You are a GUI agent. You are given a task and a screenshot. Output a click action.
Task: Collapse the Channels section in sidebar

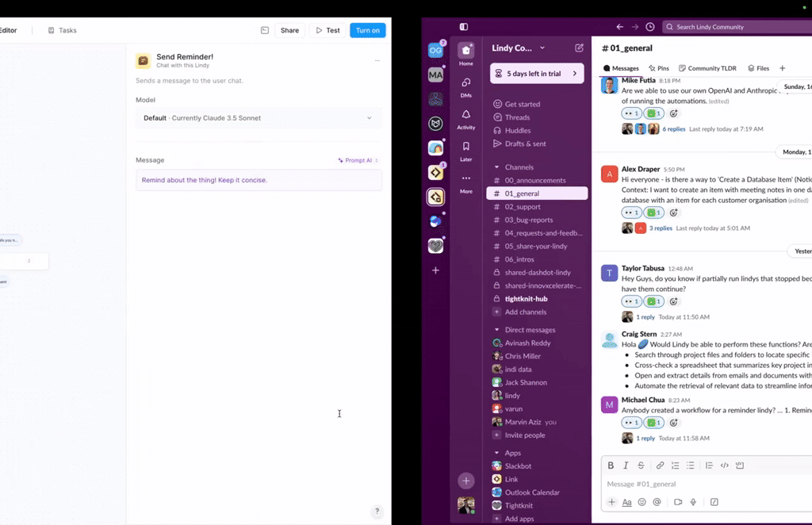[x=497, y=167]
